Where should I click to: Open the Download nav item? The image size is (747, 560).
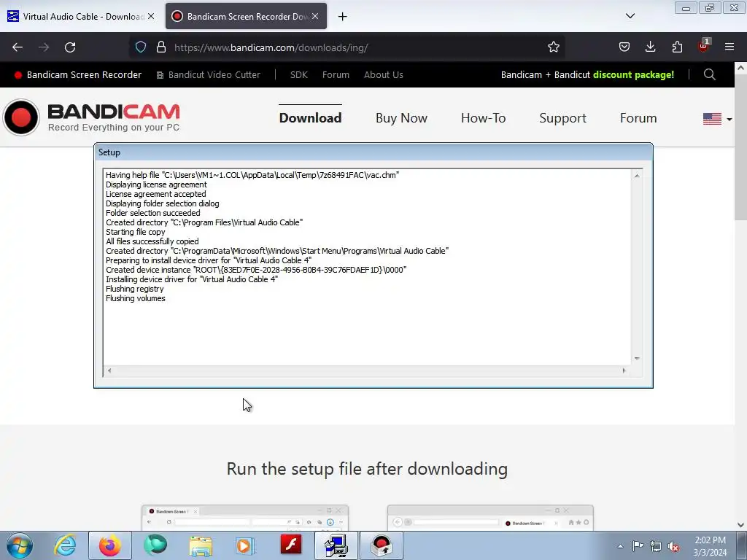(310, 117)
